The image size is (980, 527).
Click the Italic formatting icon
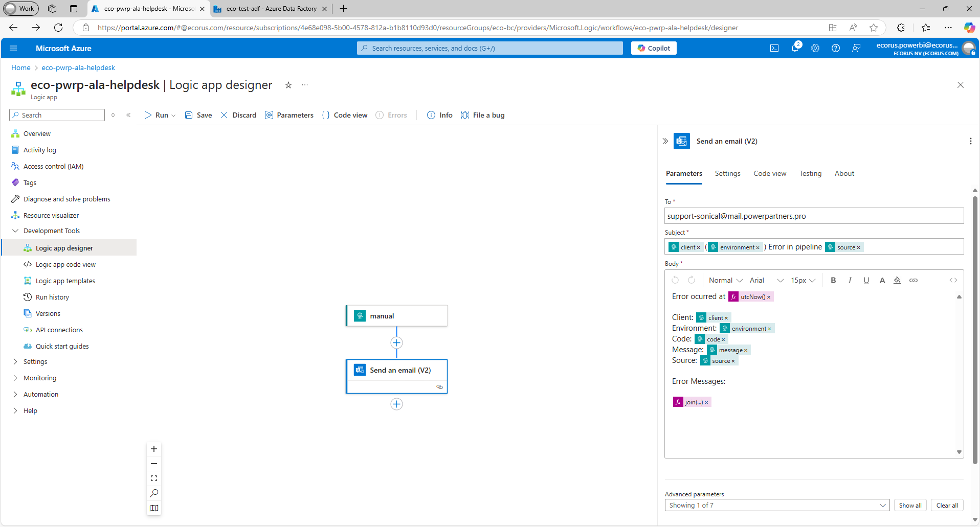click(850, 280)
